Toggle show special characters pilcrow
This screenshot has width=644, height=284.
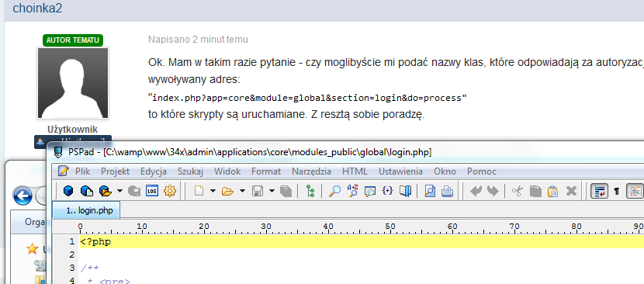tap(617, 191)
